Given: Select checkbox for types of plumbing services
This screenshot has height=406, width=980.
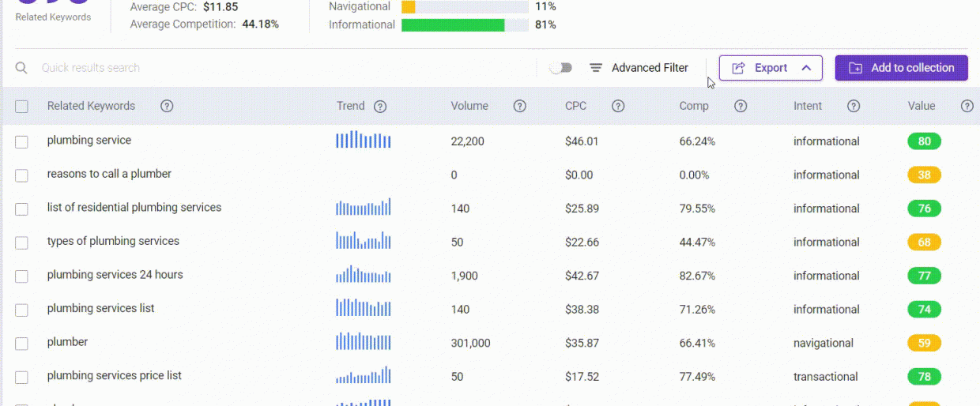Looking at the screenshot, I should tap(21, 242).
